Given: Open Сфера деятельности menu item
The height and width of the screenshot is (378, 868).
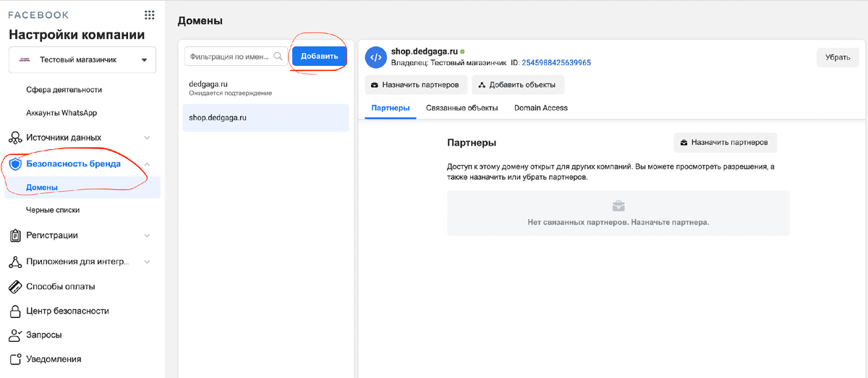Looking at the screenshot, I should click(x=64, y=90).
